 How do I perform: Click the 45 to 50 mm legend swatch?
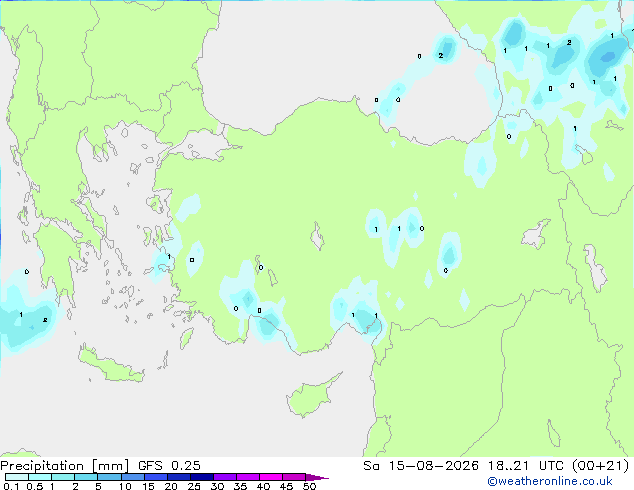294,477
